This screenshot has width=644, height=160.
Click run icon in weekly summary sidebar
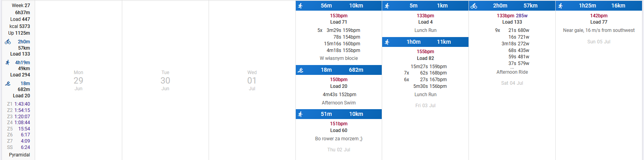[7, 63]
